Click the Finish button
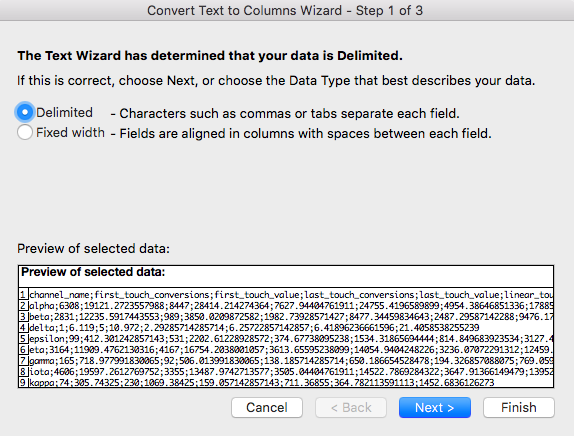Image resolution: width=574 pixels, height=436 pixels. [x=519, y=407]
